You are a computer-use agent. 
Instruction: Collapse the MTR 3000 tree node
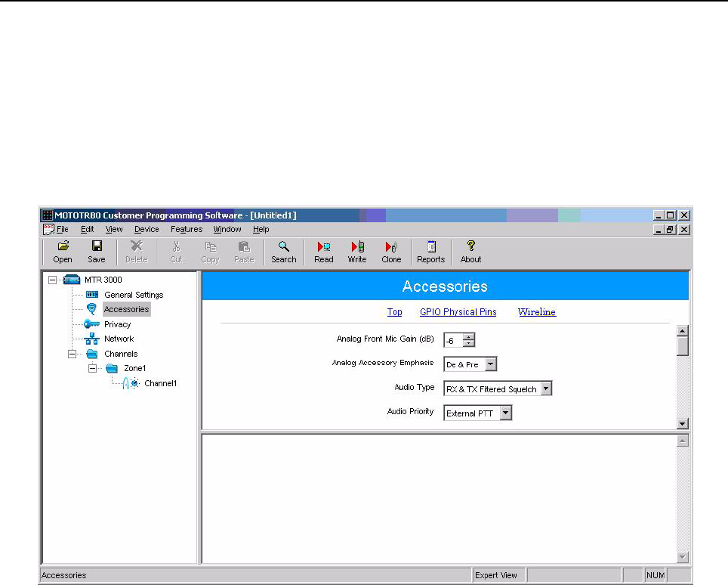tap(52, 280)
